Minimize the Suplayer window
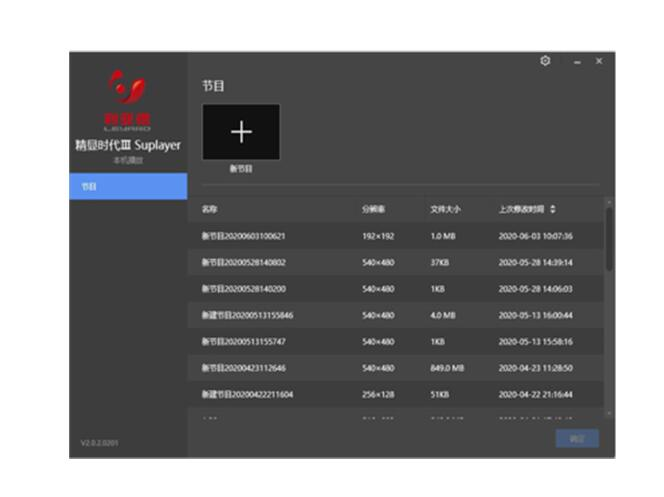This screenshot has height=497, width=664. pyautogui.click(x=577, y=62)
